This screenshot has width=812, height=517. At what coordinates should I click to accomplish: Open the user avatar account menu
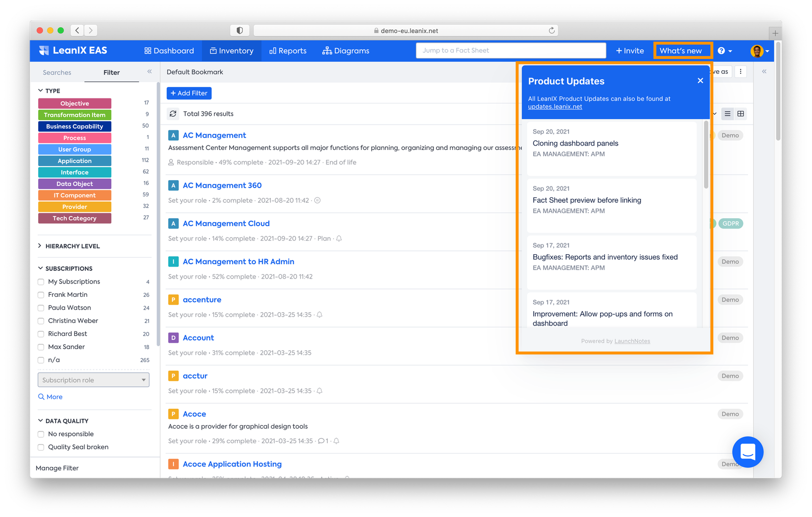(760, 50)
